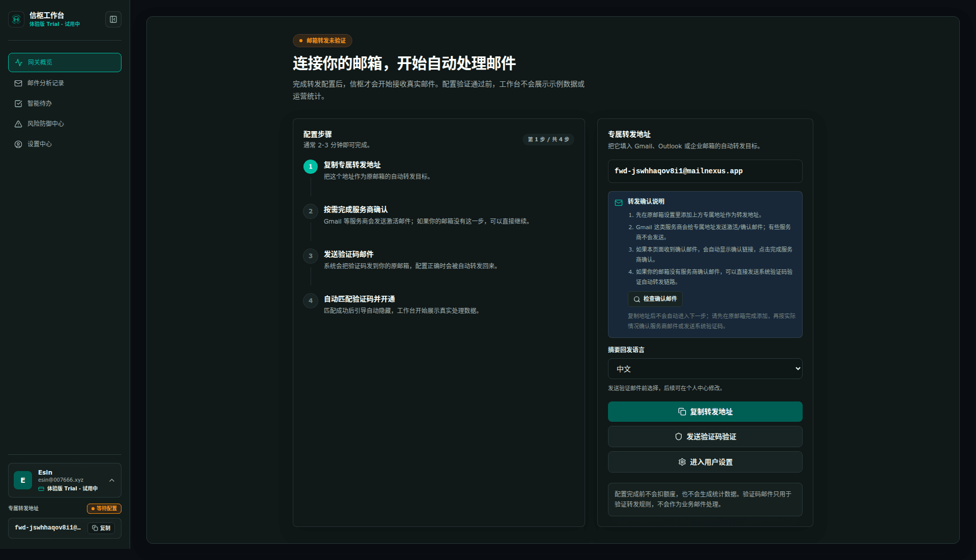Click the sidebar forwarding address fwd-jswhhaqov8i1@…
Screen dimensions: 976x560
48,528
